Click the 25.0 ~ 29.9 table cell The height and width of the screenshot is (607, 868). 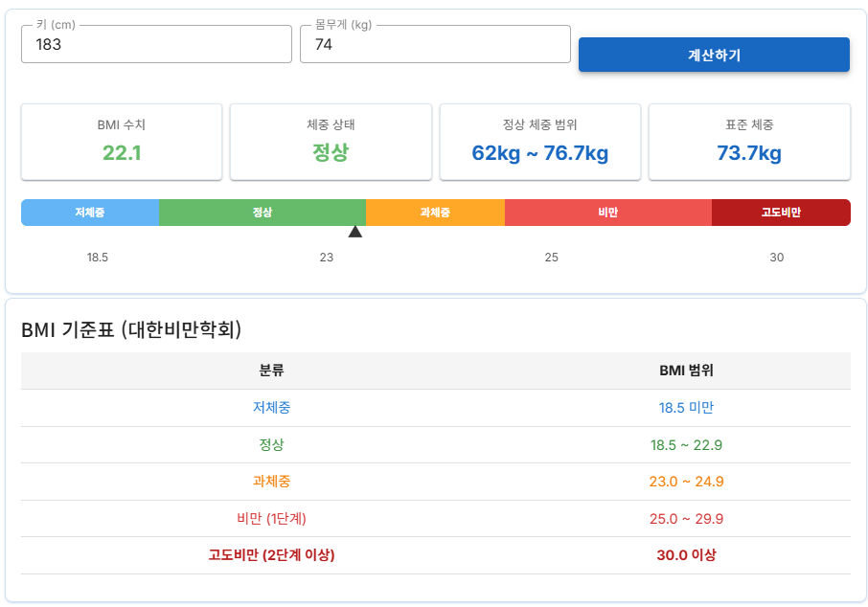tap(686, 519)
